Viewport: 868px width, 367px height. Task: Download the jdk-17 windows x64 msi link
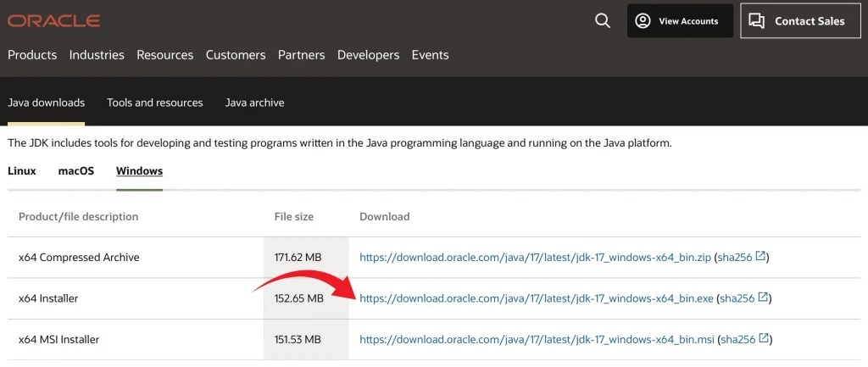click(537, 339)
